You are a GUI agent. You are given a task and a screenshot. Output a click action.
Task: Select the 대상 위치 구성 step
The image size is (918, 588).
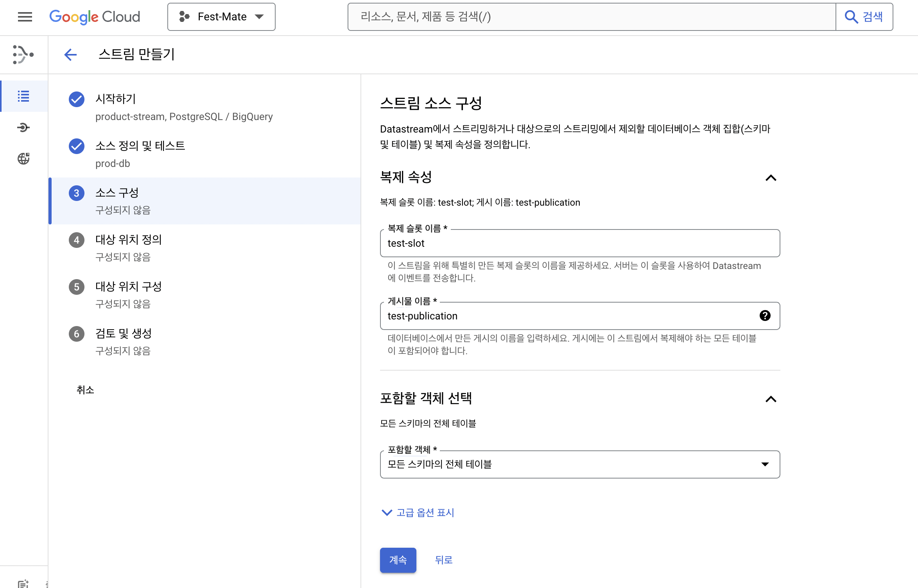205,295
